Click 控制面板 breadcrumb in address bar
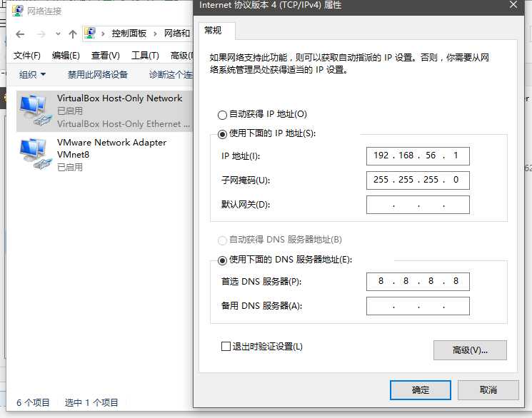532x418 pixels. (129, 34)
